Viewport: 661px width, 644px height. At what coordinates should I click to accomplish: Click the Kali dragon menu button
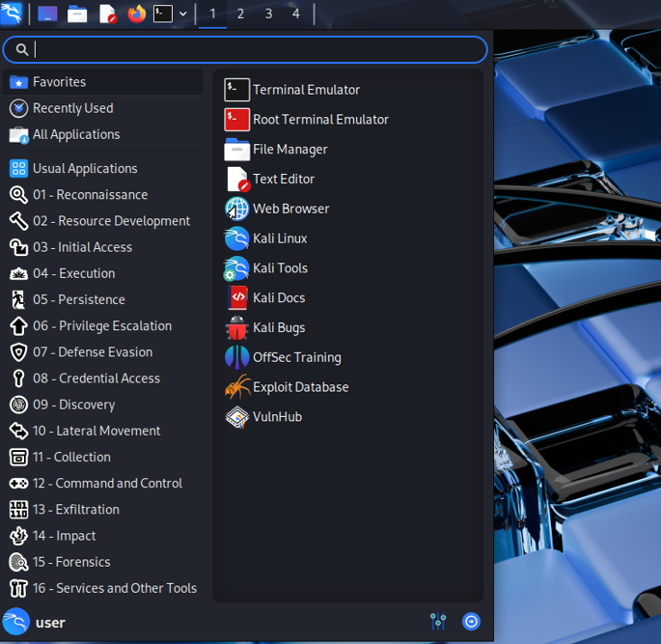tap(12, 14)
